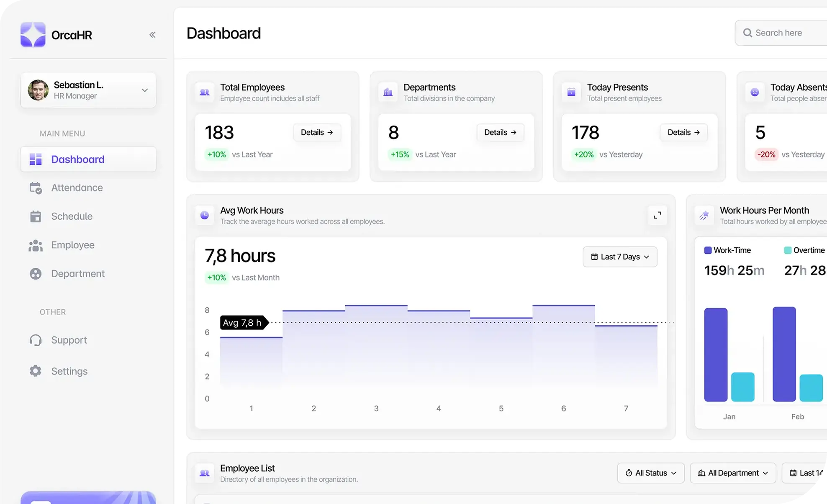Collapse the sidebar with double-chevron icon
The height and width of the screenshot is (504, 827).
(x=152, y=35)
